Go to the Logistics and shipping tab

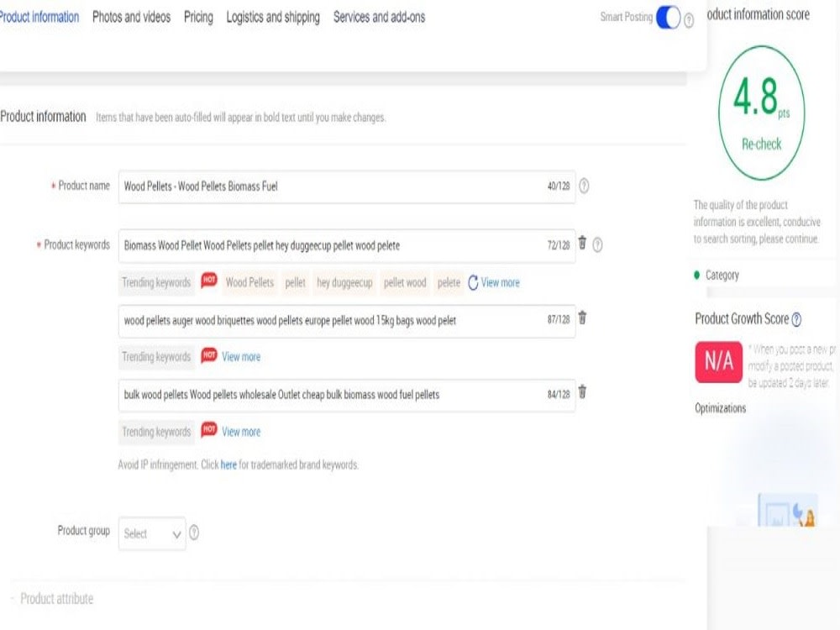click(273, 17)
